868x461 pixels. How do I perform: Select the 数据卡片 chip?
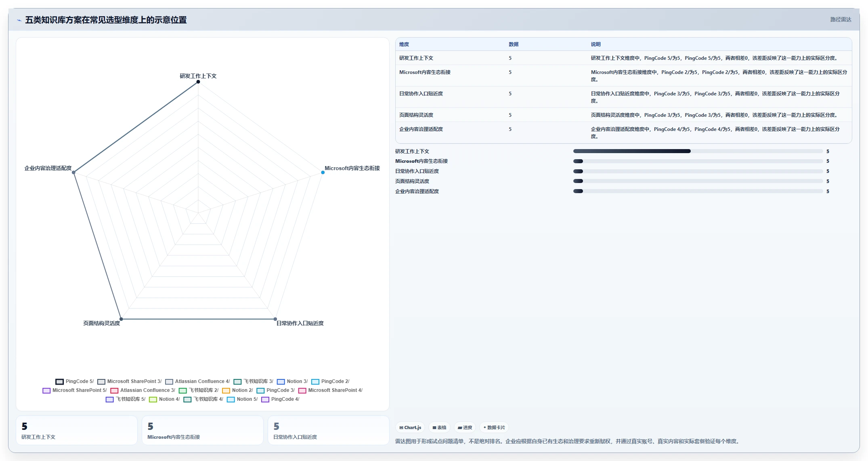tap(494, 427)
